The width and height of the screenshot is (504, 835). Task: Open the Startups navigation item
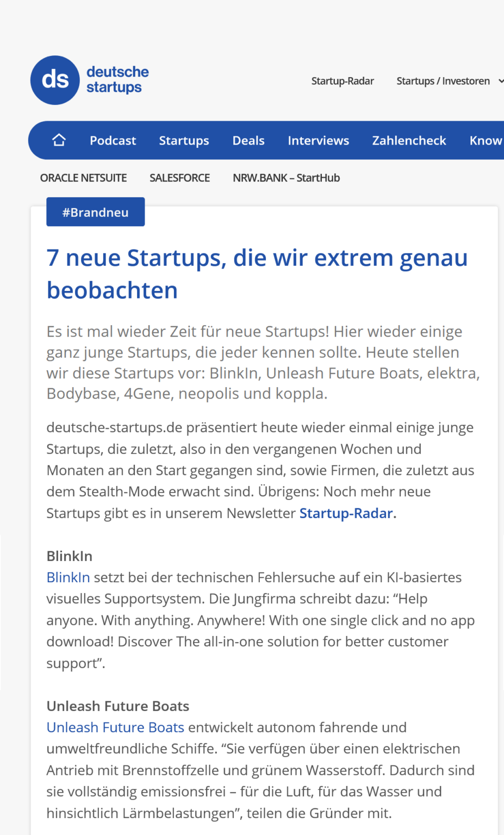pos(184,140)
